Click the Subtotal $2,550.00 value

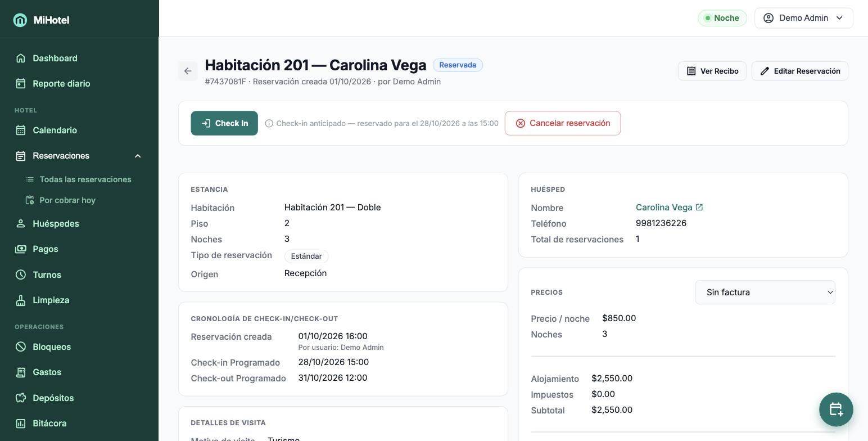(x=612, y=410)
